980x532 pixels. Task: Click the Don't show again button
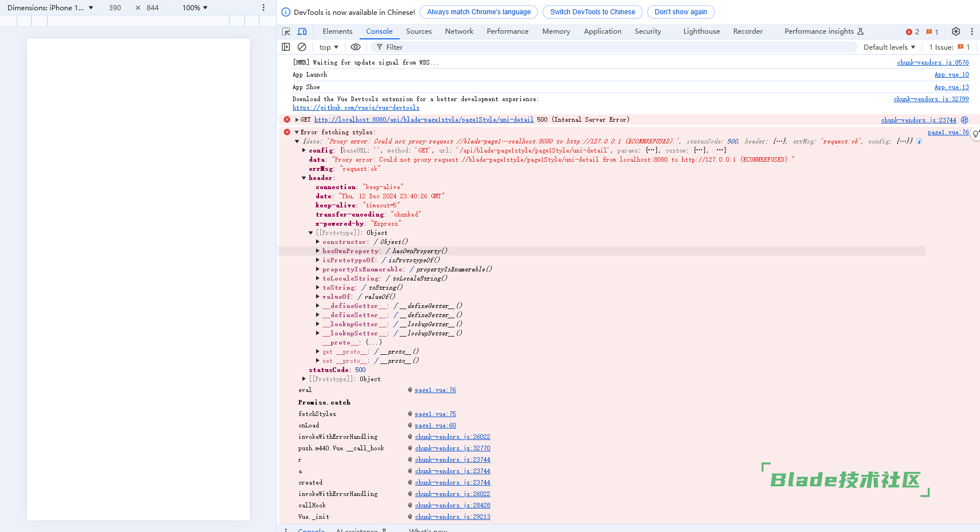(680, 12)
